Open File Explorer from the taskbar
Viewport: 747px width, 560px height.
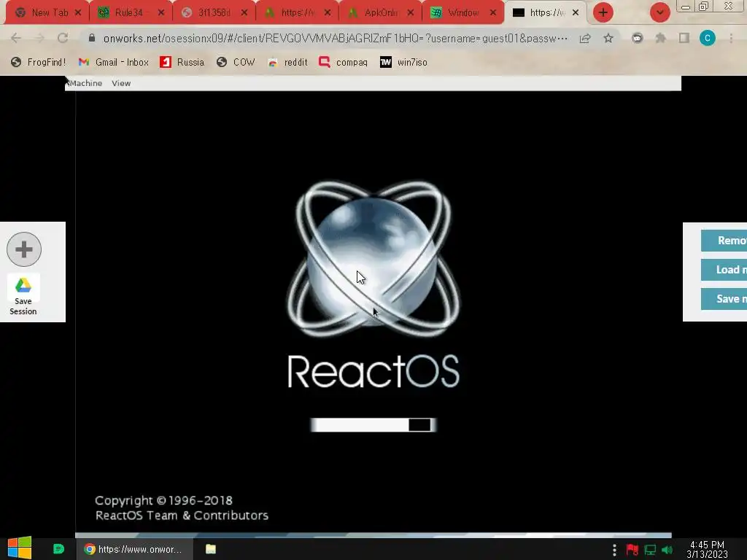211,549
